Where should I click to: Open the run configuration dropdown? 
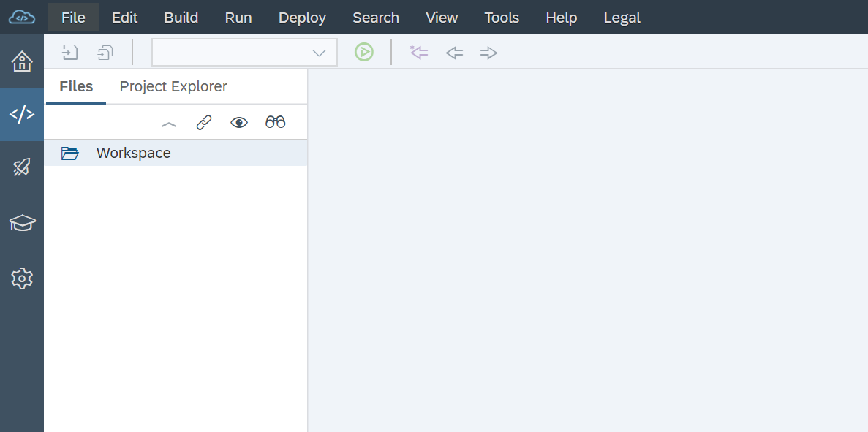click(x=244, y=53)
